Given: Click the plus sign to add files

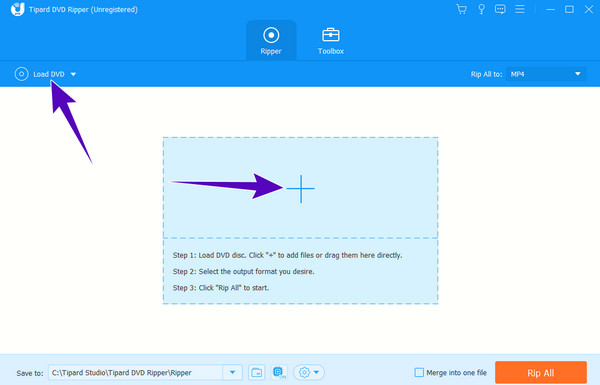Looking at the screenshot, I should point(301,188).
